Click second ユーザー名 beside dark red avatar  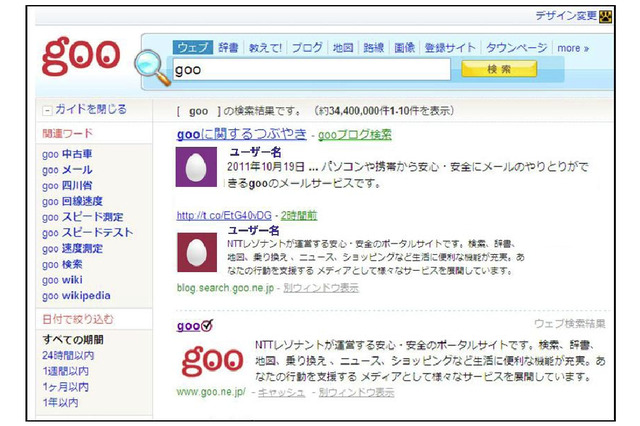[x=254, y=231]
